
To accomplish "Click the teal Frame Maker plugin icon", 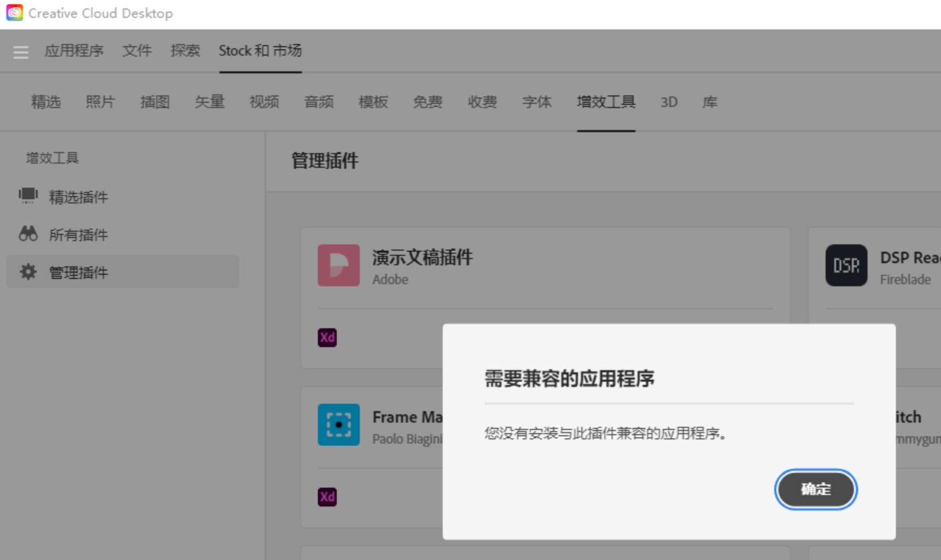I will tap(338, 425).
